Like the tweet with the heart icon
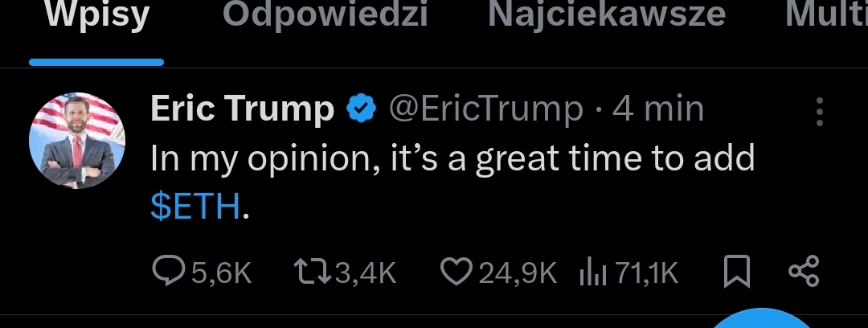Viewport: 868px width, 328px height. coord(457,273)
